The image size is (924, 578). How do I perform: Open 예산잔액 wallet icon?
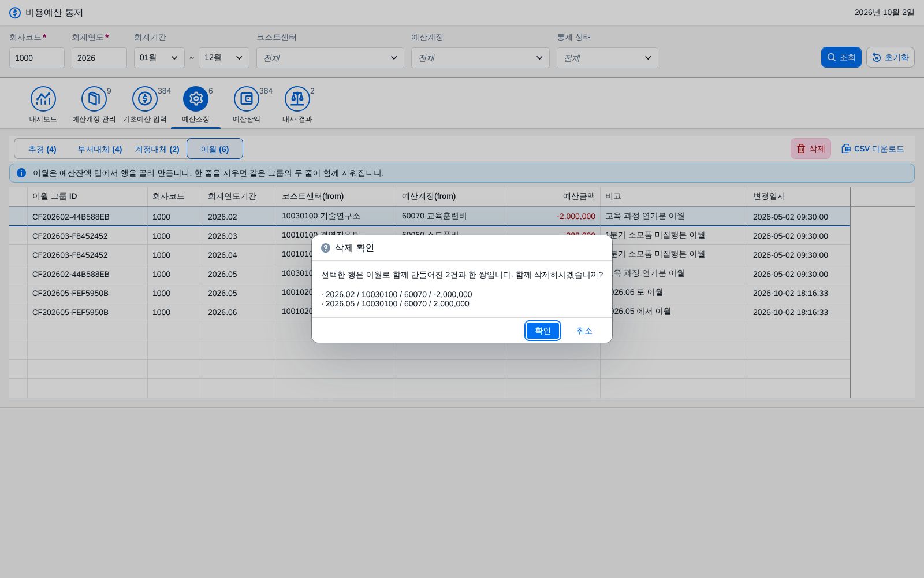247,99
